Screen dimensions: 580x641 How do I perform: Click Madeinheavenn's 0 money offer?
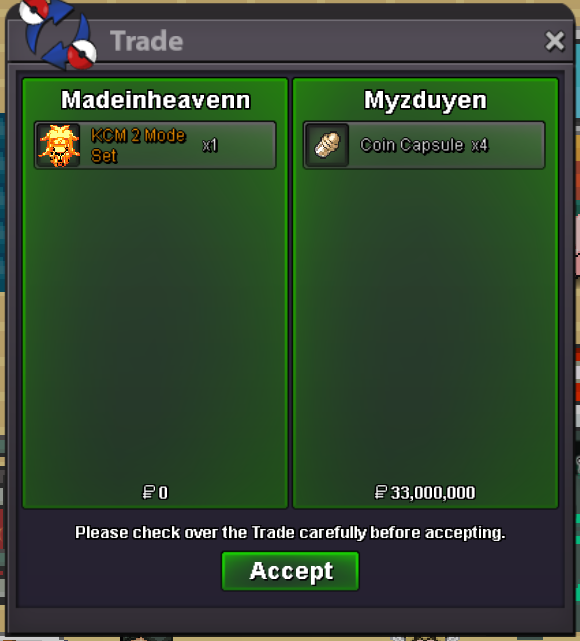(x=163, y=493)
